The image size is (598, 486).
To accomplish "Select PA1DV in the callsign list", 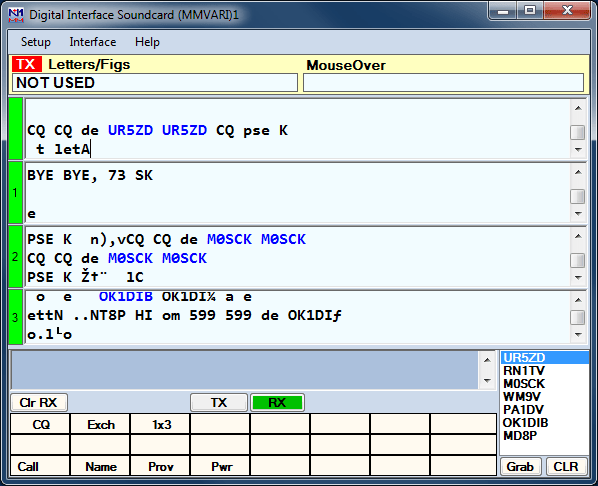I will pos(545,409).
